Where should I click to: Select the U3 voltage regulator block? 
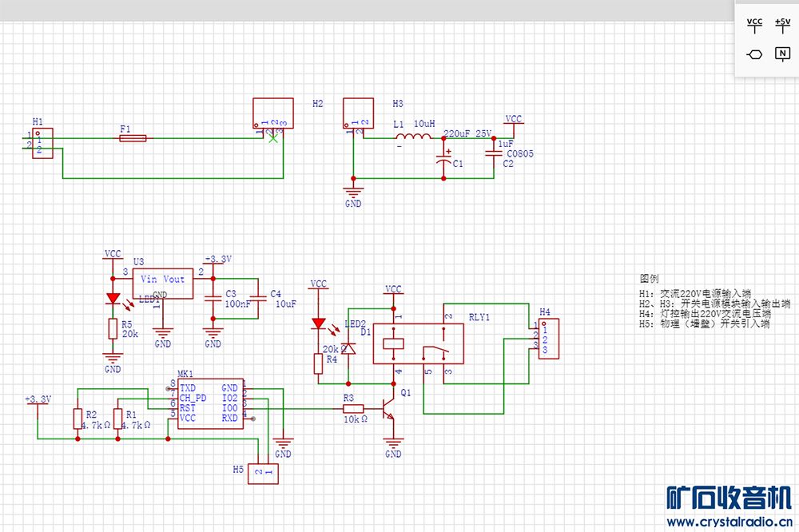tap(162, 282)
